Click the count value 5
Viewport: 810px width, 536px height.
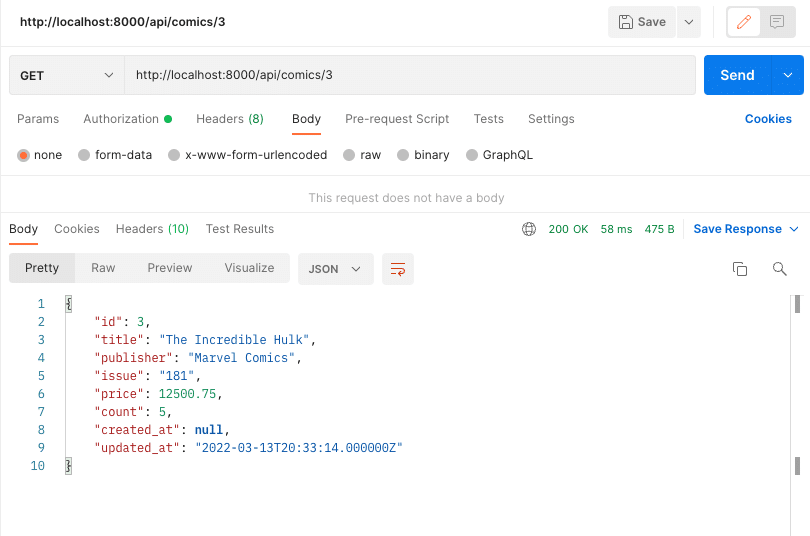pos(162,412)
